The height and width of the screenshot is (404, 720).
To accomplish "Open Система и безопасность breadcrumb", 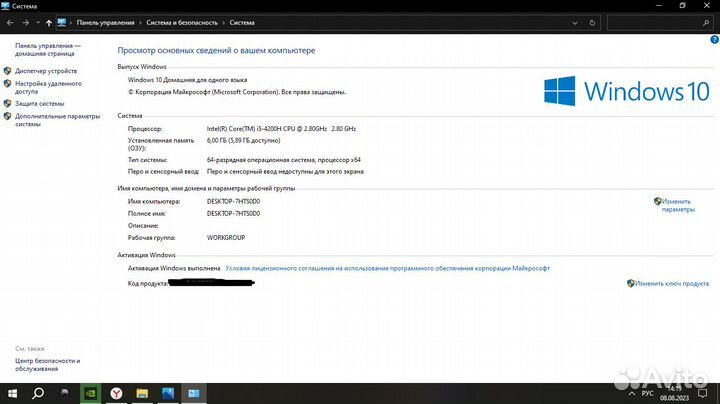I will [182, 22].
